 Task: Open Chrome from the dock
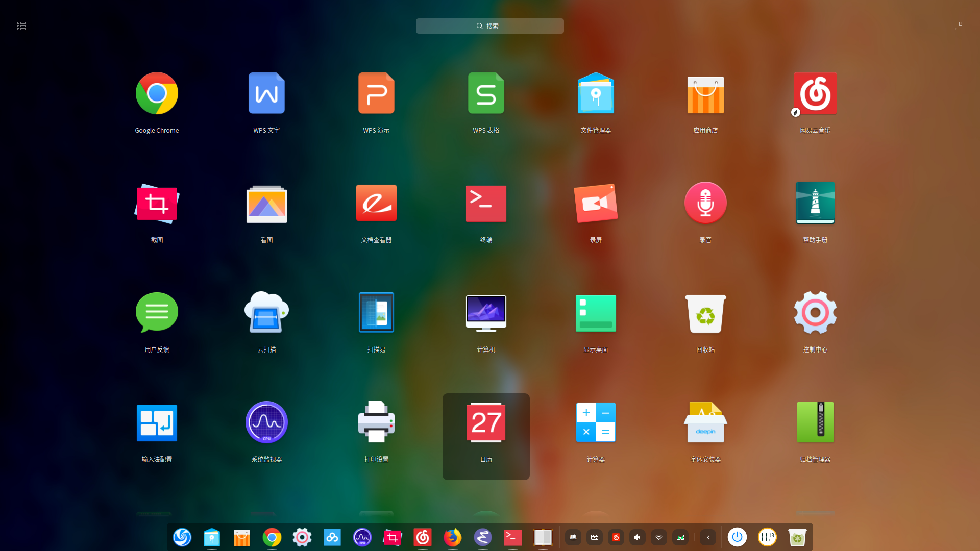tap(272, 537)
